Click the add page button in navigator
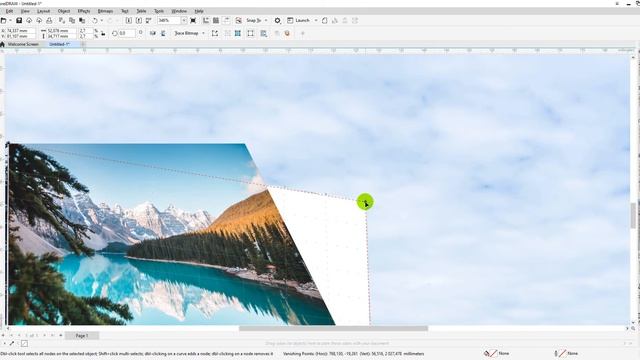The width and height of the screenshot is (640, 360). pyautogui.click(x=61, y=336)
